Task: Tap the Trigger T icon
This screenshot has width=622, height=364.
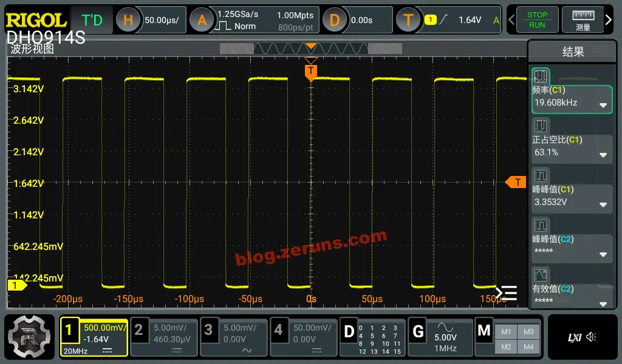Action: coord(408,20)
